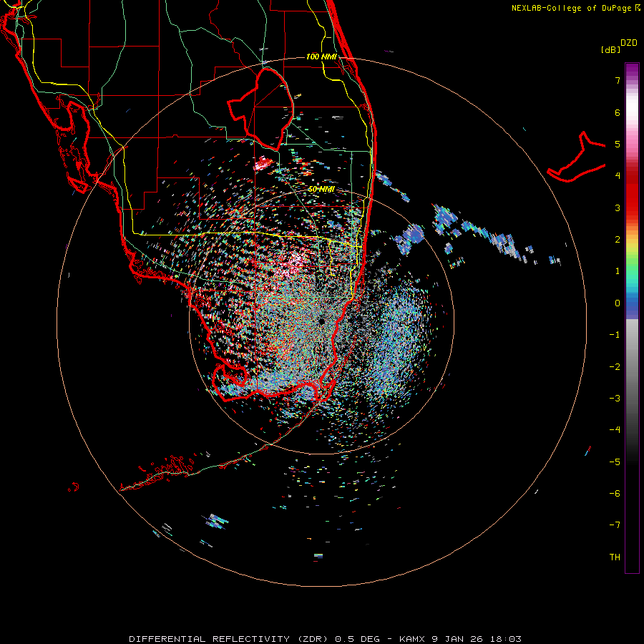Image resolution: width=644 pixels, height=644 pixels.
Task: Click the 3 value on color scale
Action: [x=618, y=208]
